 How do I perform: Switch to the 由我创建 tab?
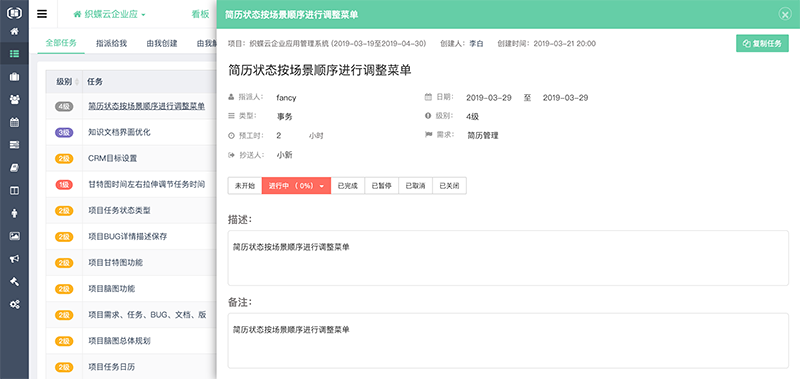(x=162, y=43)
